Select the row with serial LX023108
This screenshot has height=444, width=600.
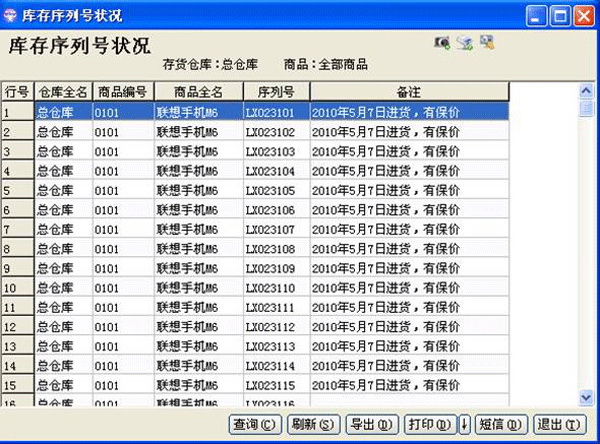point(255,249)
